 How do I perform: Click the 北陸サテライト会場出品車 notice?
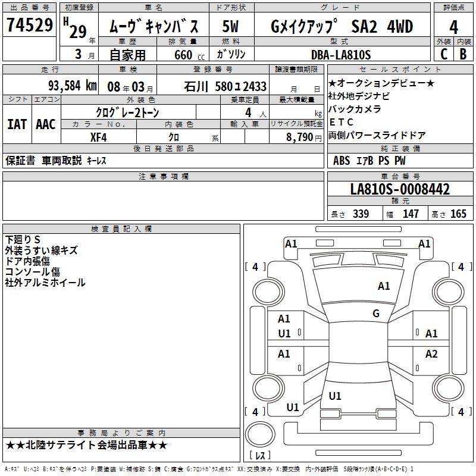pos(87,445)
